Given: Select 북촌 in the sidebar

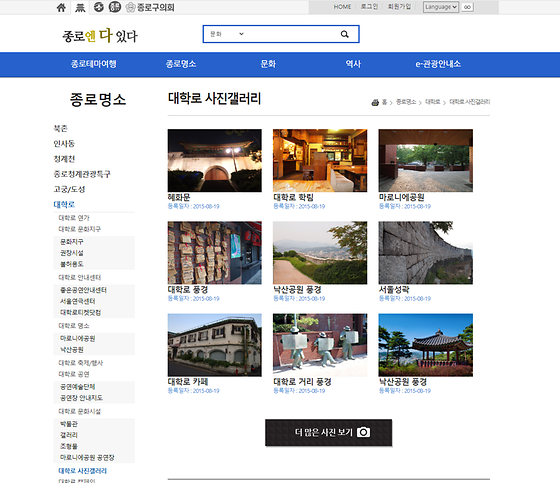Looking at the screenshot, I should pyautogui.click(x=60, y=129).
